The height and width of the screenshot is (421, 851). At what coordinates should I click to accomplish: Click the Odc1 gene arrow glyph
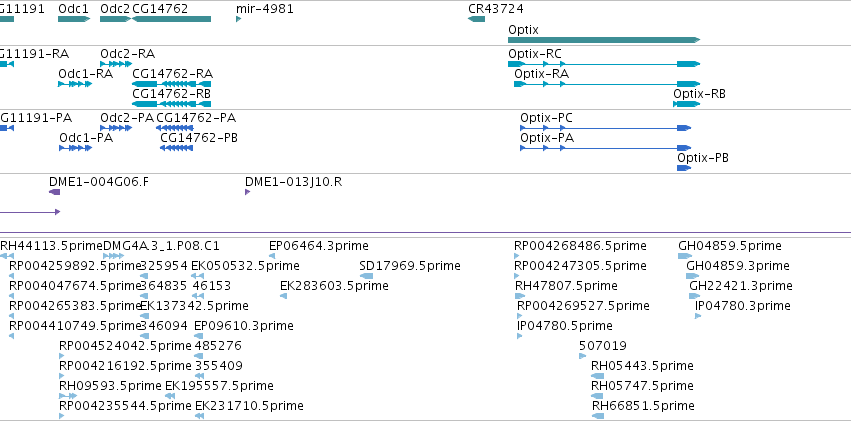[x=74, y=19]
